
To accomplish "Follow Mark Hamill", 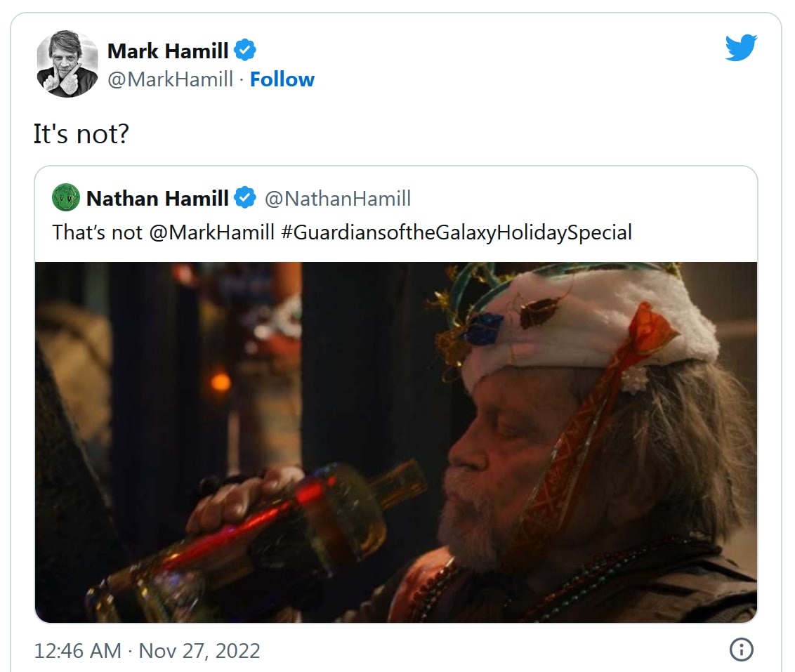I will 282,79.
